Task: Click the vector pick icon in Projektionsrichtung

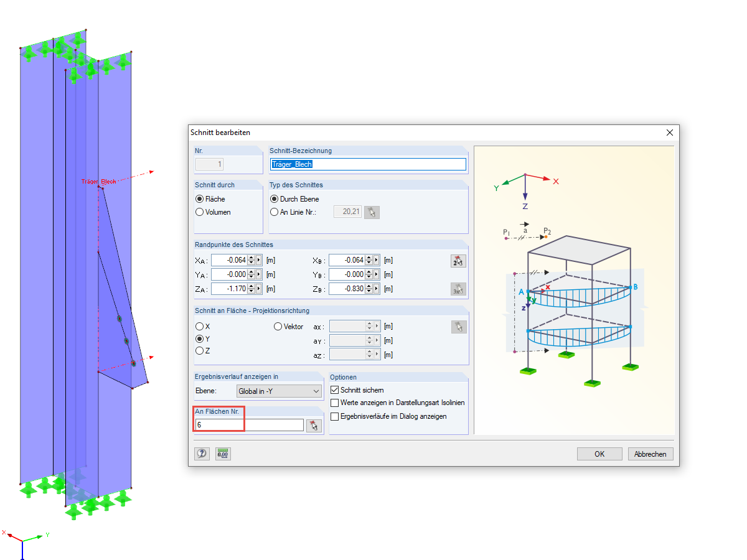Action: pos(458,327)
